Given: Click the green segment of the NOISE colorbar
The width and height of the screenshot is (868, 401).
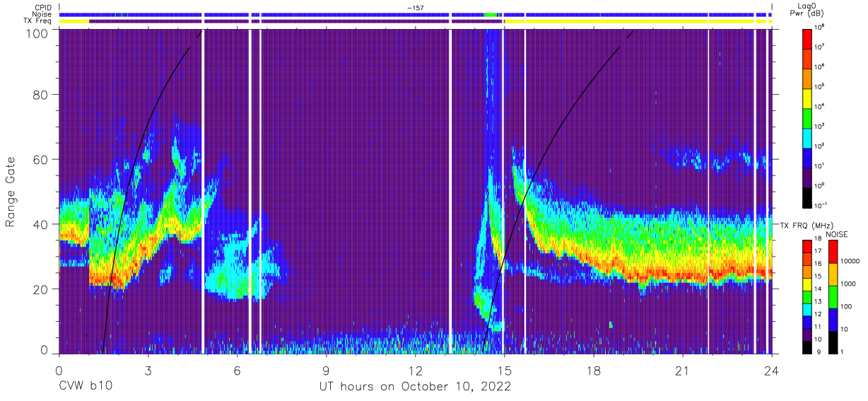Looking at the screenshot, I should pos(832,296).
